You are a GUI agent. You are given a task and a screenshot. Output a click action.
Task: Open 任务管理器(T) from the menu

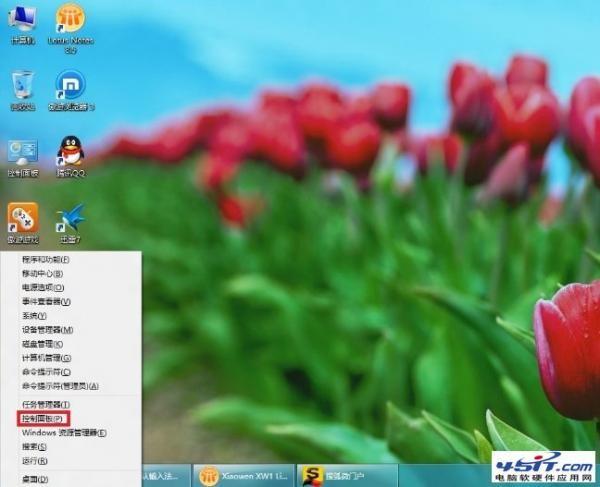point(45,404)
